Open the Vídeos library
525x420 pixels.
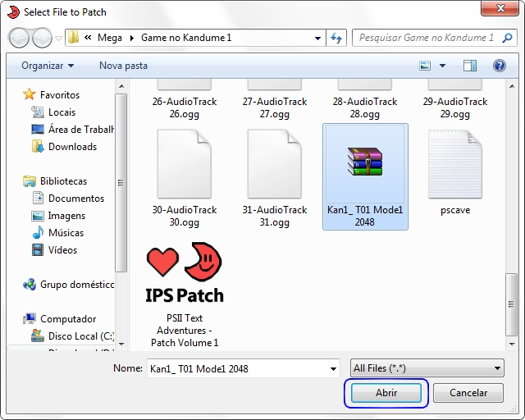[62, 250]
